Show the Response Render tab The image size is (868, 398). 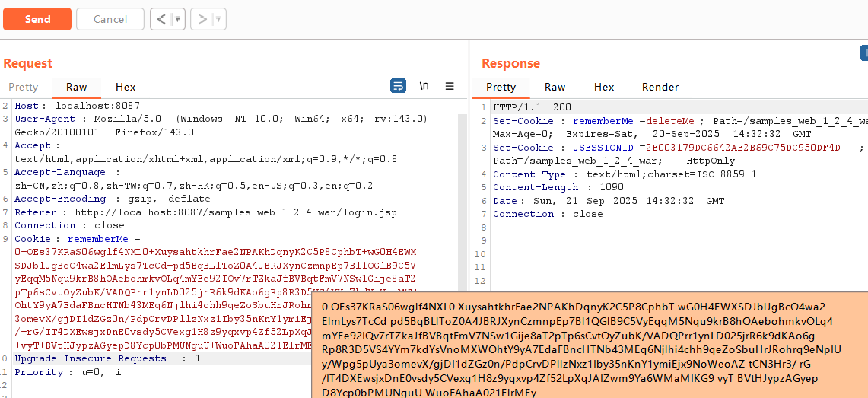(660, 87)
